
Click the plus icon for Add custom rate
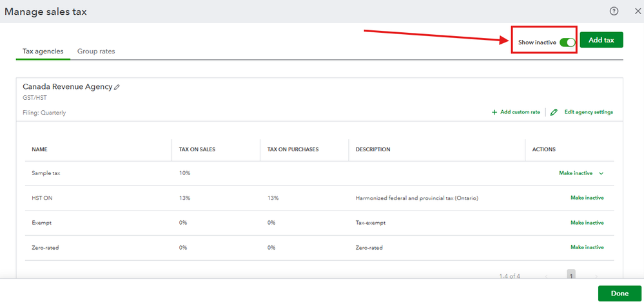click(x=494, y=112)
